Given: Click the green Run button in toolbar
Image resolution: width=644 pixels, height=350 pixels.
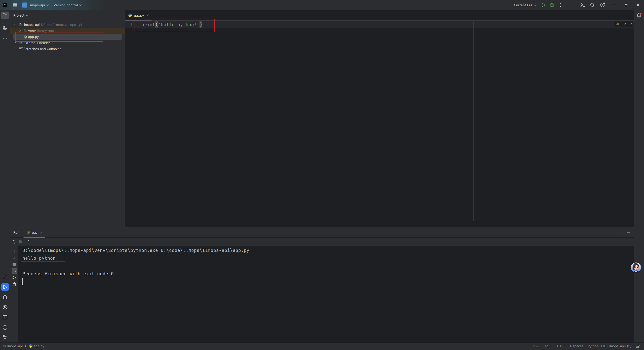Looking at the screenshot, I should coord(543,5).
